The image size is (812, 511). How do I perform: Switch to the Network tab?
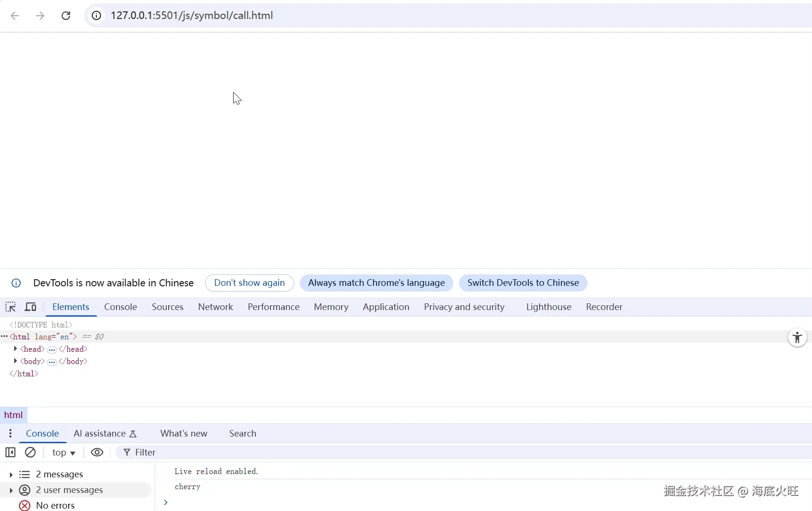pyautogui.click(x=216, y=307)
